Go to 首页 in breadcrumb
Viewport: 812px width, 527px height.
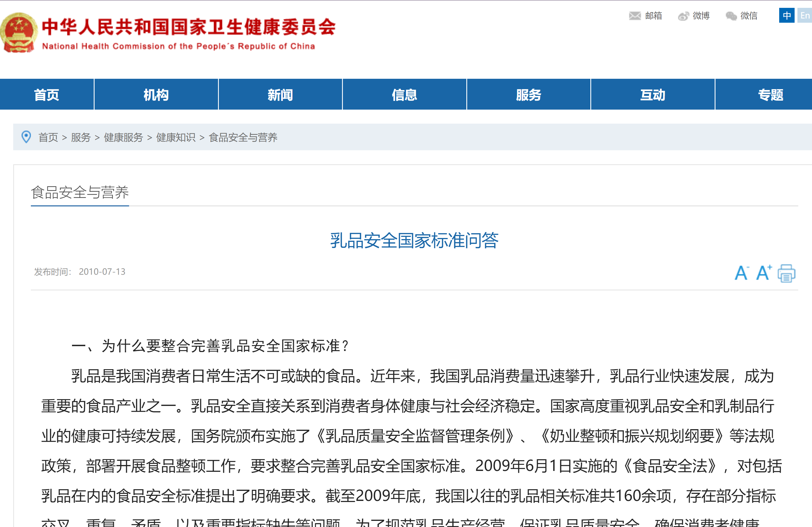click(48, 137)
